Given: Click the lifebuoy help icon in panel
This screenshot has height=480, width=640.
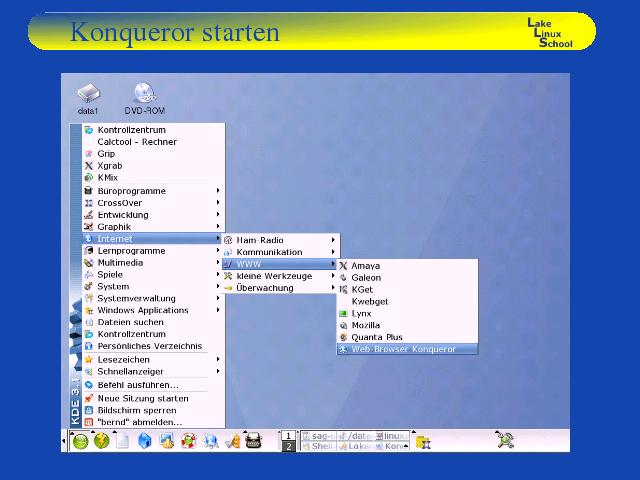Looking at the screenshot, I should 188,441.
